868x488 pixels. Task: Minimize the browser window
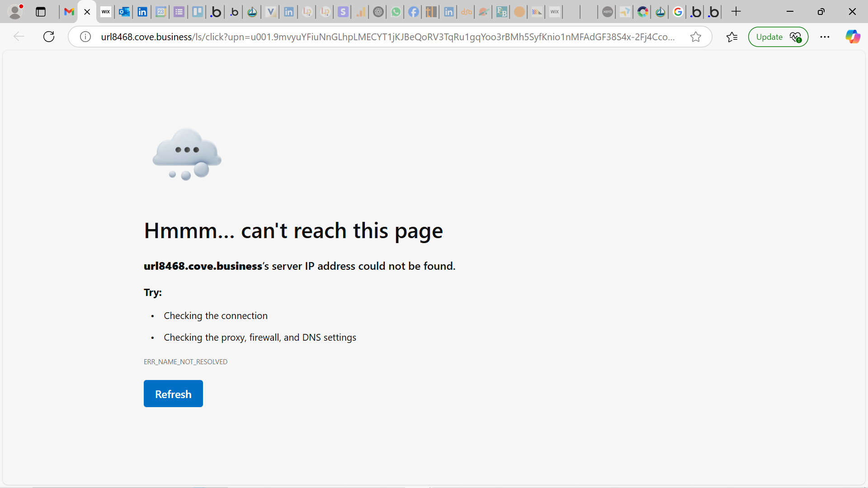click(x=790, y=12)
